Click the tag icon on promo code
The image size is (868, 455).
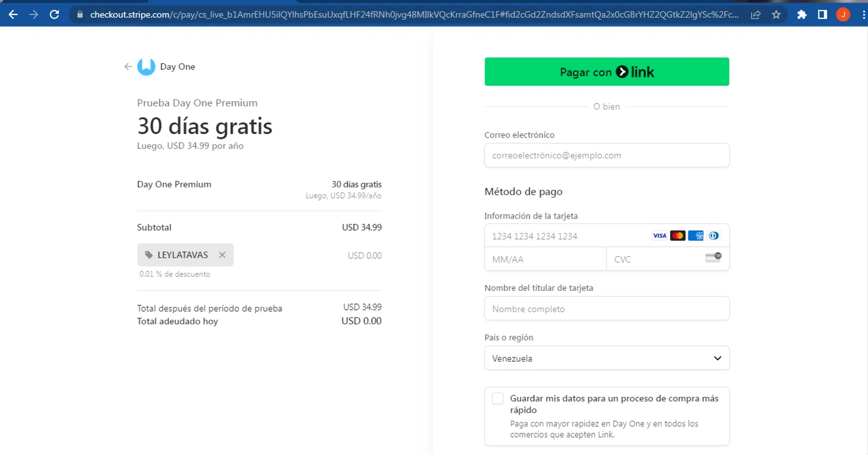coord(149,255)
